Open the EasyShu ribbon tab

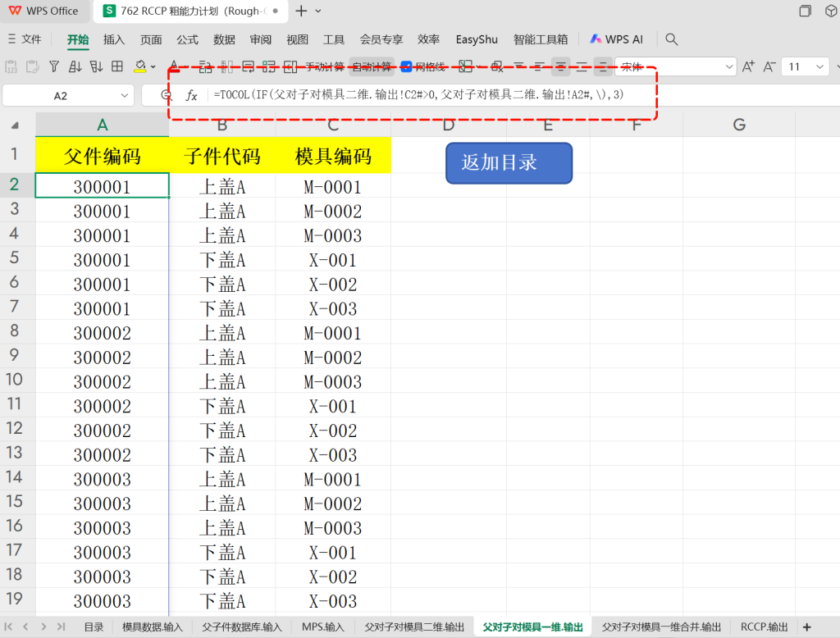pos(477,39)
